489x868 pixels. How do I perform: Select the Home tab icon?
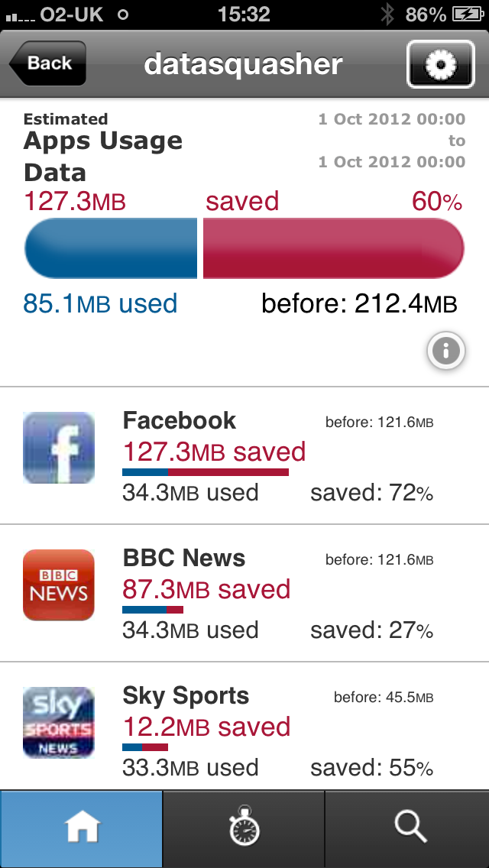[81, 828]
